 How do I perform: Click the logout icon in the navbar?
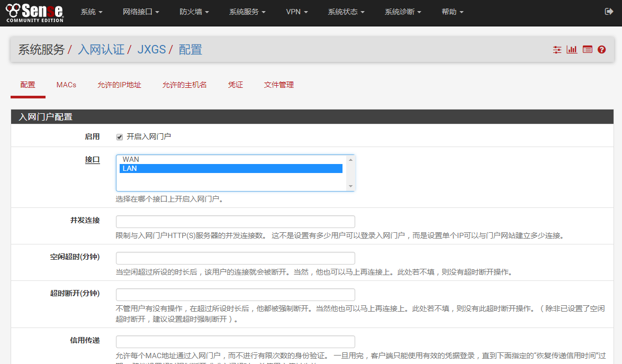609,12
